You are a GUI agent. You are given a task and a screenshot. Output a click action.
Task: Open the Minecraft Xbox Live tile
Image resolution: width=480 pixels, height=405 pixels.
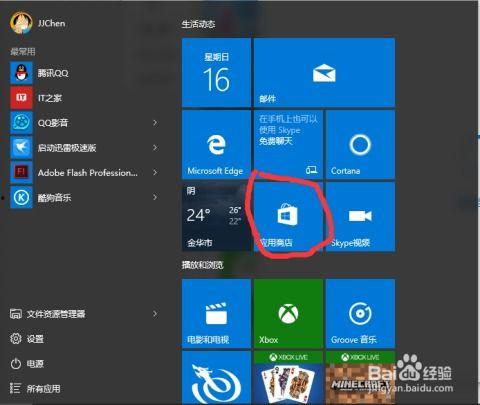click(360, 377)
